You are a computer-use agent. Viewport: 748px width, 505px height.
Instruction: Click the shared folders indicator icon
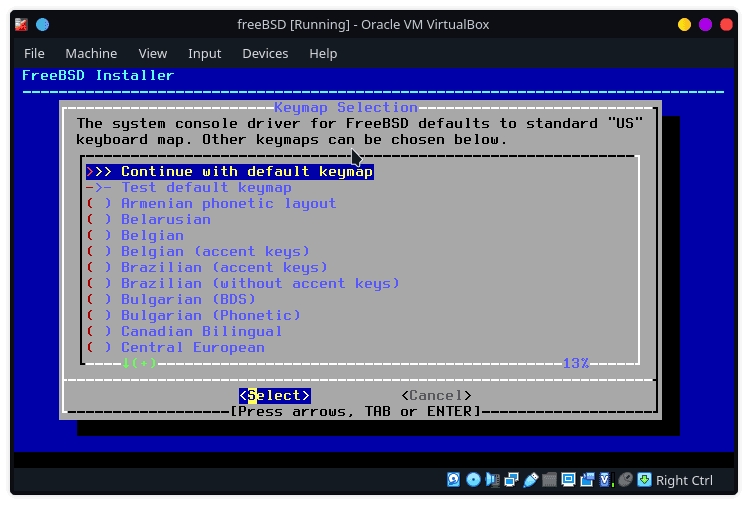coord(549,479)
